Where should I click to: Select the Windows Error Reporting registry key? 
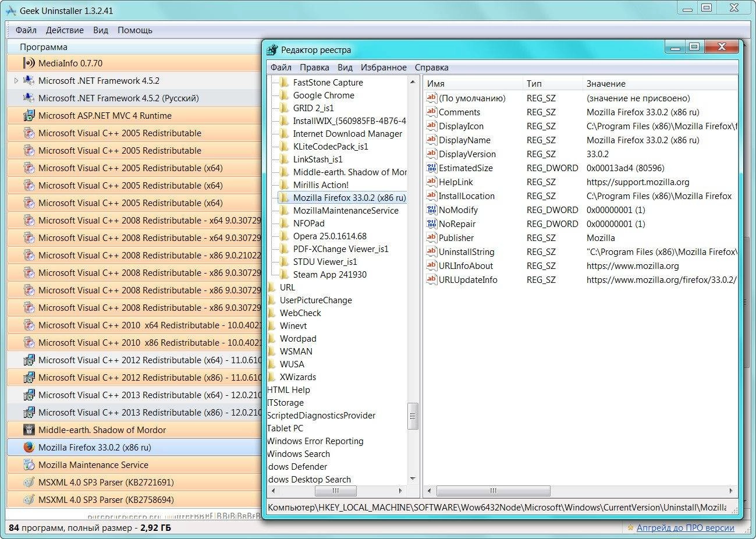(x=315, y=441)
